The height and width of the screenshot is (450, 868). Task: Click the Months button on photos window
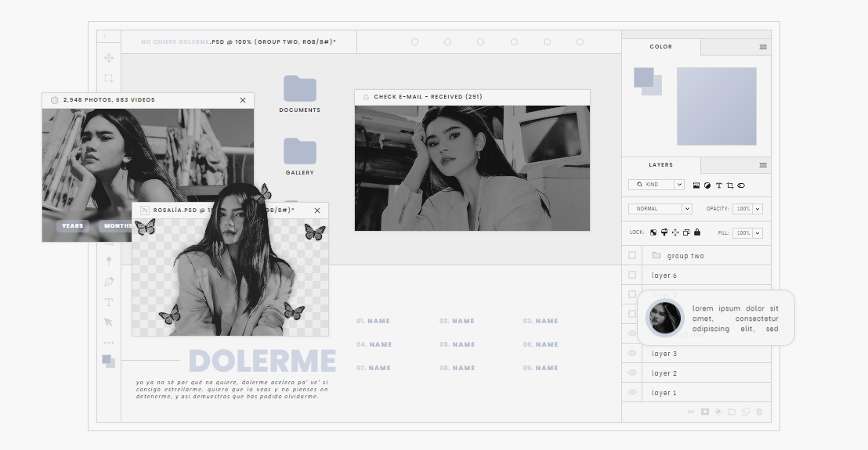pos(116,226)
